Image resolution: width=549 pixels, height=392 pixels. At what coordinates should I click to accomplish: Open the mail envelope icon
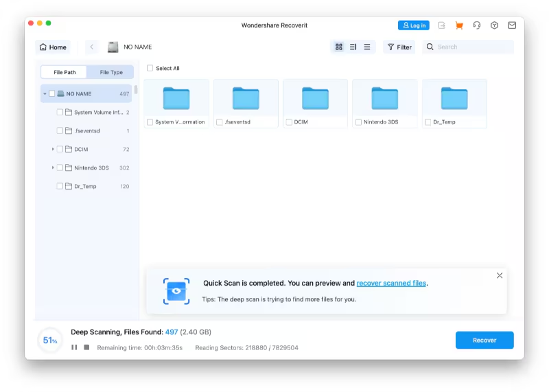tap(512, 25)
